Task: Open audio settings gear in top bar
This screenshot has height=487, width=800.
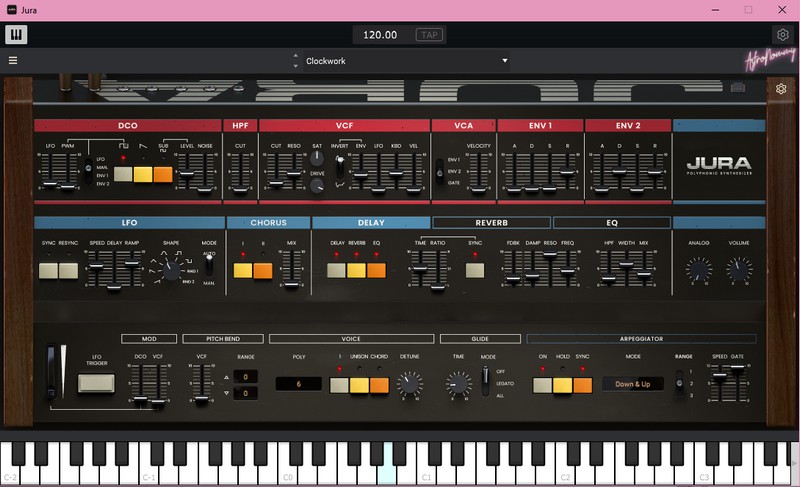Action: pos(782,35)
